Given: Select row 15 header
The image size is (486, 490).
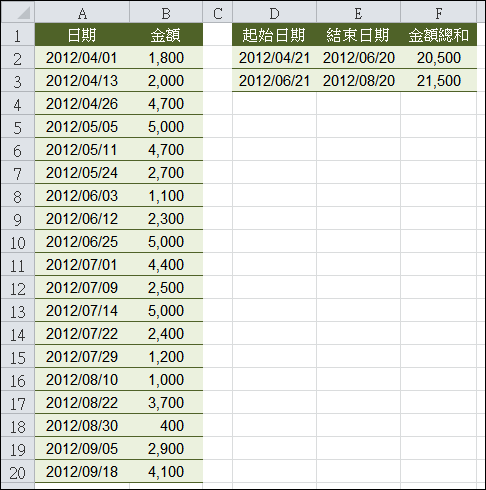Looking at the screenshot, I should 18,357.
